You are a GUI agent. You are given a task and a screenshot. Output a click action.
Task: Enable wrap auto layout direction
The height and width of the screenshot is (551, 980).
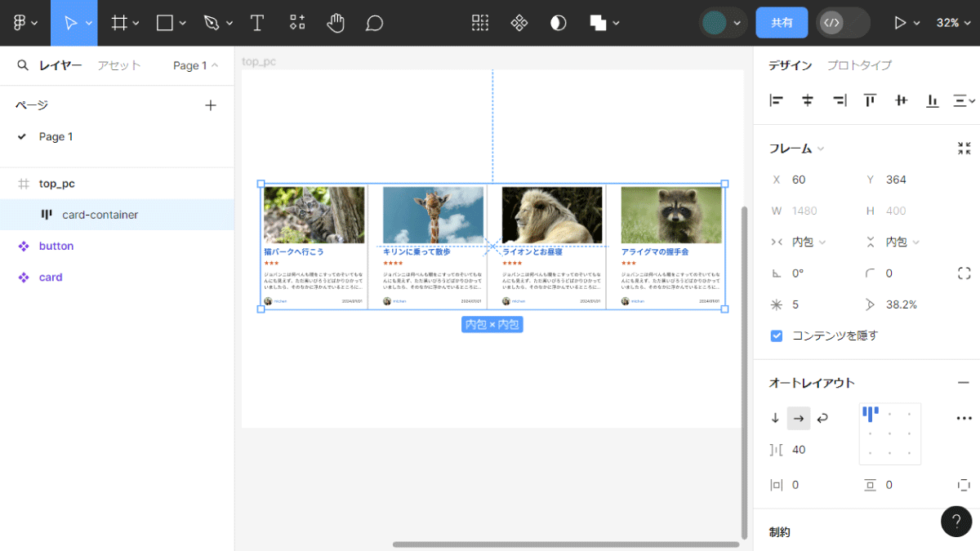click(x=822, y=418)
